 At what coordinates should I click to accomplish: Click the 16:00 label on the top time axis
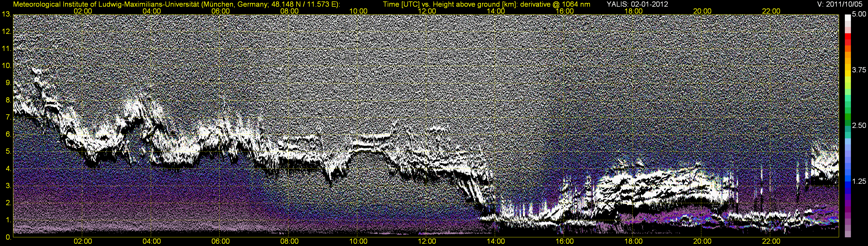[x=565, y=11]
